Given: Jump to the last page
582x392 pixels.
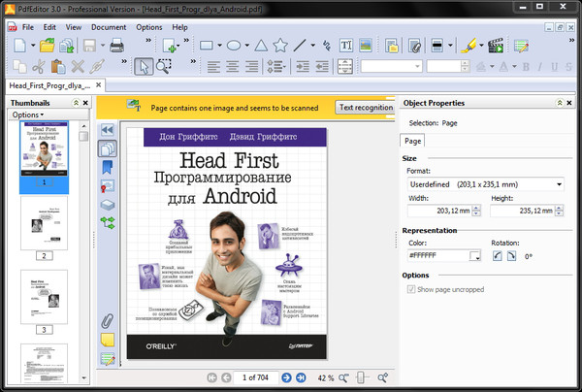Looking at the screenshot, I should pos(301,377).
